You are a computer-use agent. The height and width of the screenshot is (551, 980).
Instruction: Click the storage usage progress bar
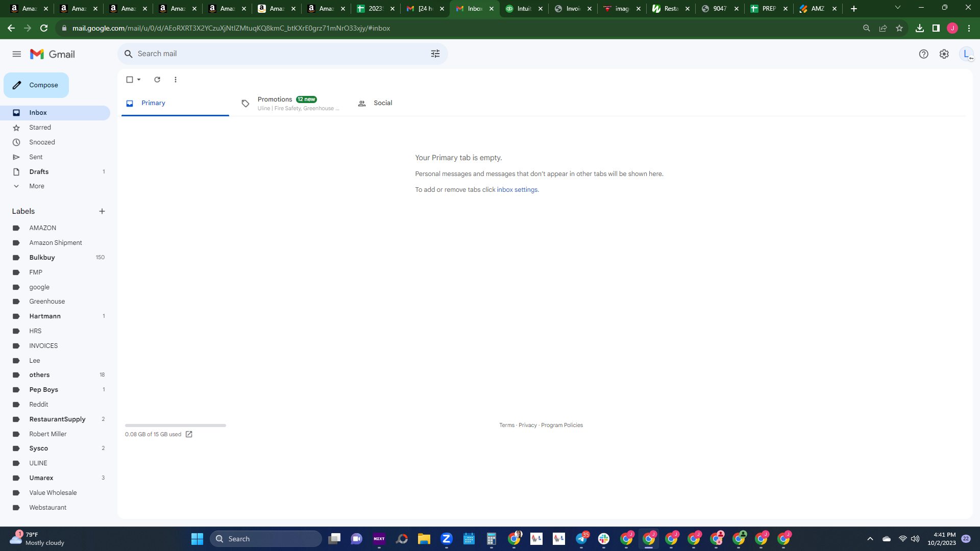click(x=176, y=425)
